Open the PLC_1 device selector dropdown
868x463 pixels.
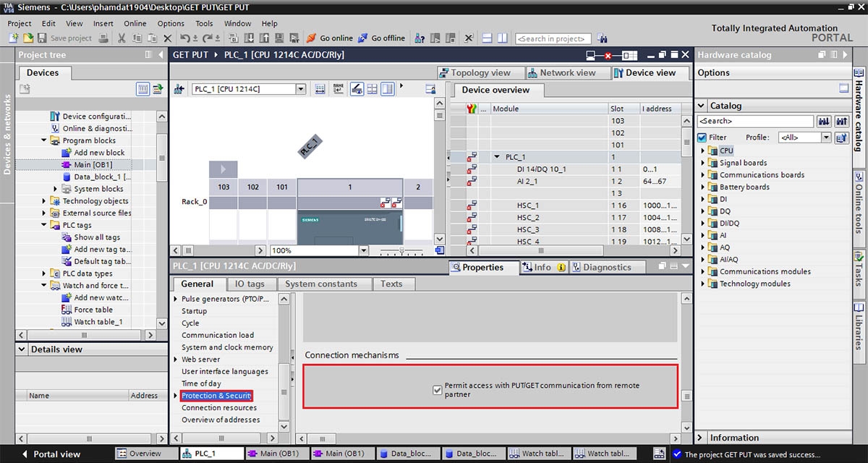301,89
